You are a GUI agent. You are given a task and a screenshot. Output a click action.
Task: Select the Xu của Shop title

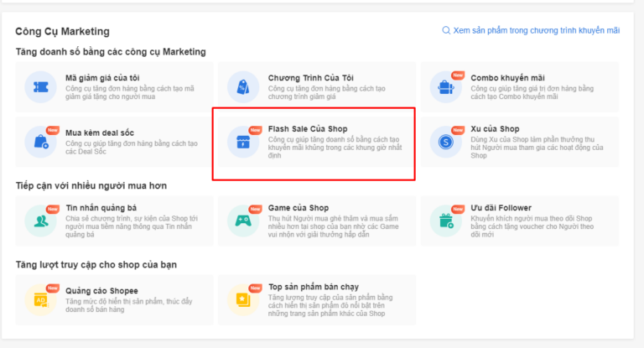495,128
